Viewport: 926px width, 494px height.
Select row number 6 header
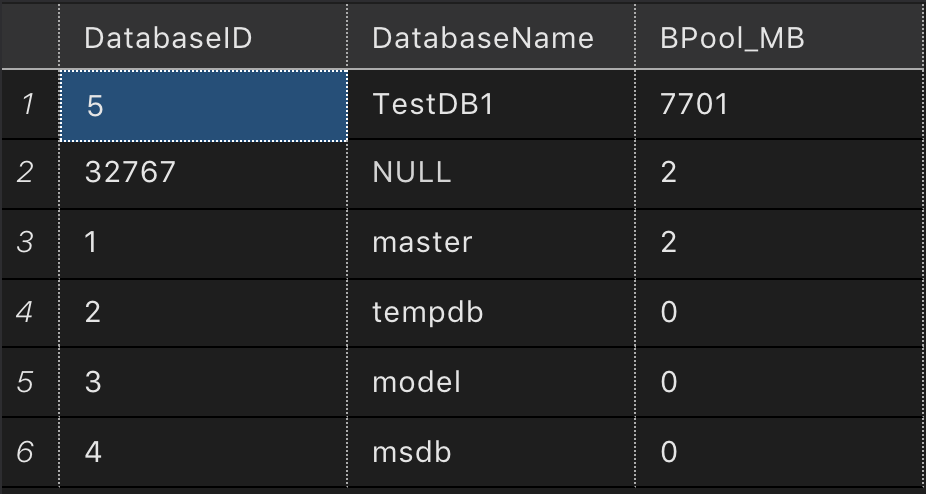click(30, 452)
